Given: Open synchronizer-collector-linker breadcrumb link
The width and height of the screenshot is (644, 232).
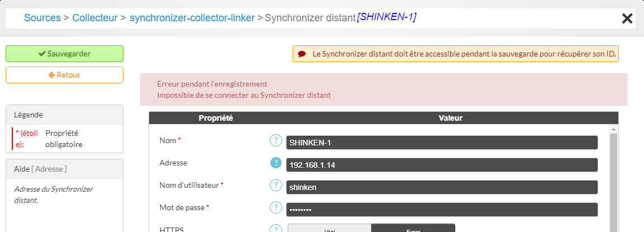Looking at the screenshot, I should (192, 18).
